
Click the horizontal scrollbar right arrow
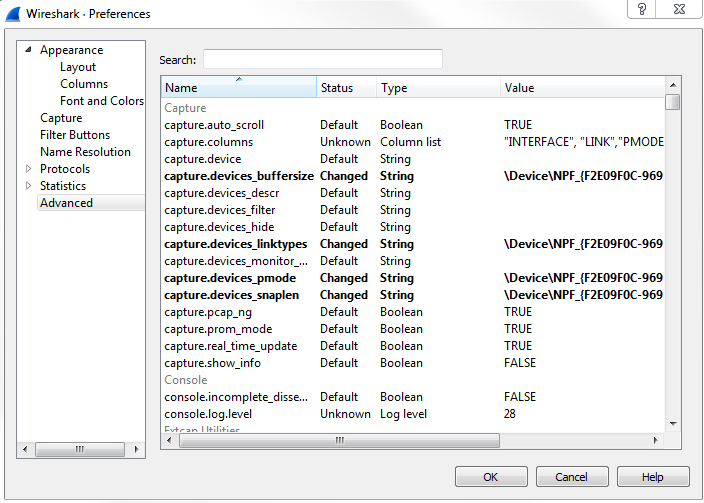pyautogui.click(x=657, y=440)
